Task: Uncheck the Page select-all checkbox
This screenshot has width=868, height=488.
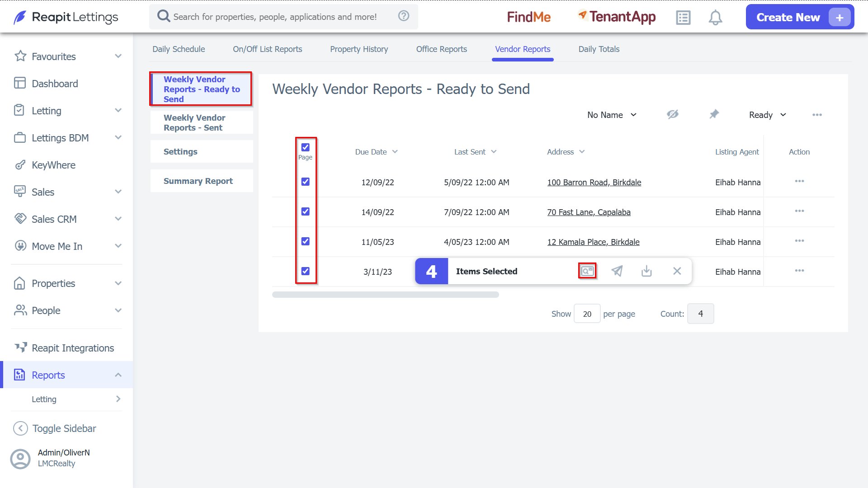Action: point(306,147)
